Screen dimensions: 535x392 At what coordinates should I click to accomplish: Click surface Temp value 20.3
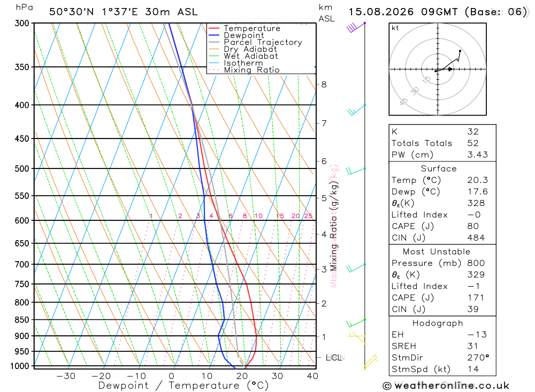click(478, 180)
